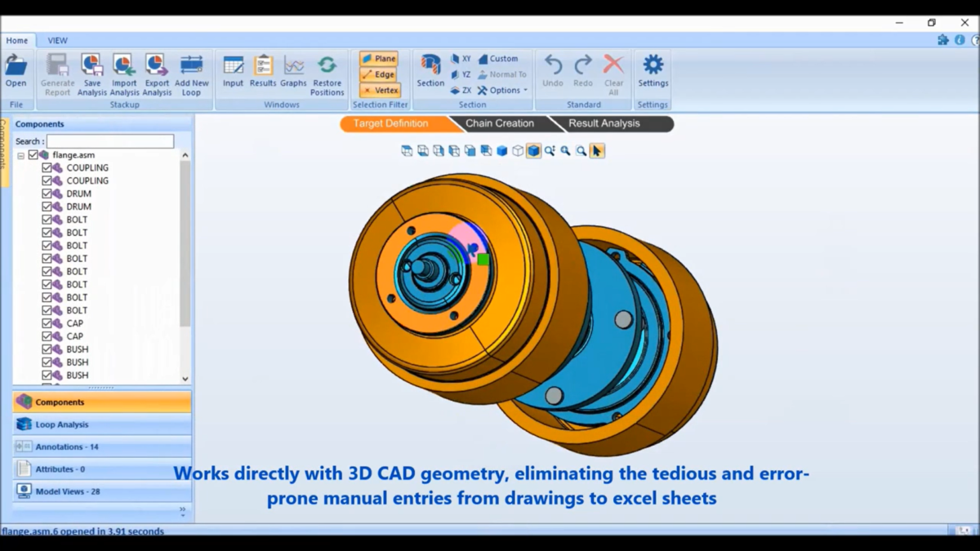
Task: Expand the Options dropdown in Section group
Action: pos(503,91)
